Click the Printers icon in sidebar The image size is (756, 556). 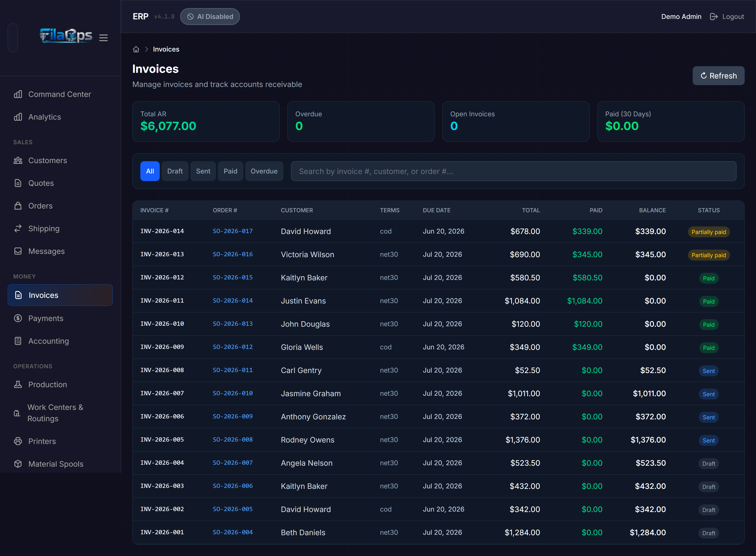18,441
